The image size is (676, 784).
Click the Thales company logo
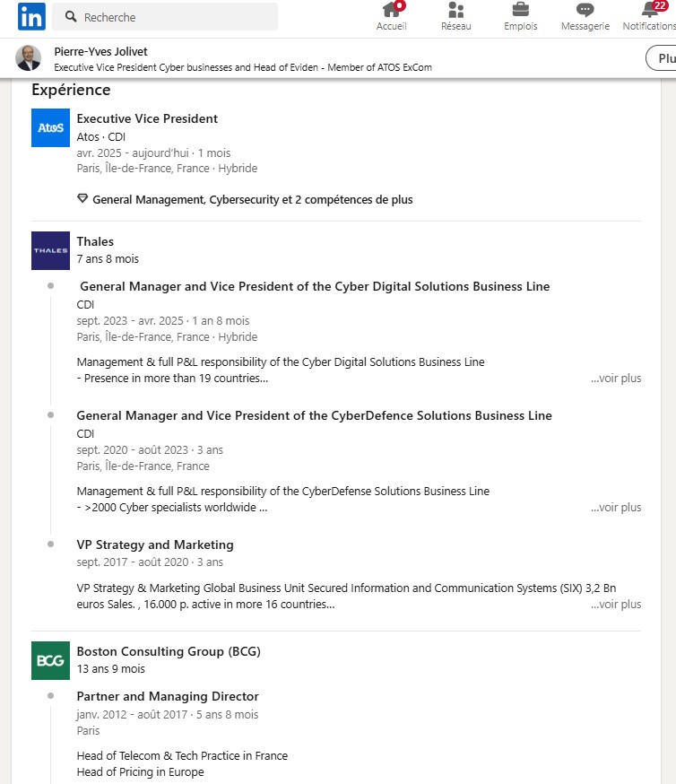tap(50, 250)
